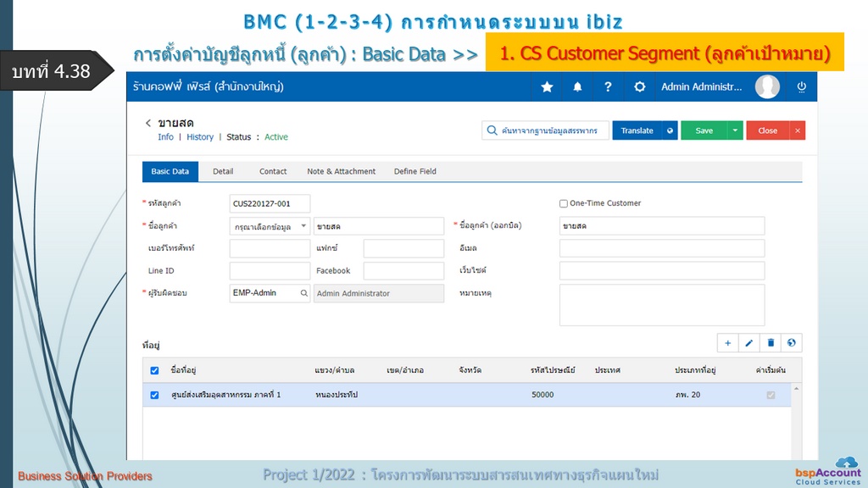Click the globe icon beside Translate
868x488 pixels.
point(670,130)
